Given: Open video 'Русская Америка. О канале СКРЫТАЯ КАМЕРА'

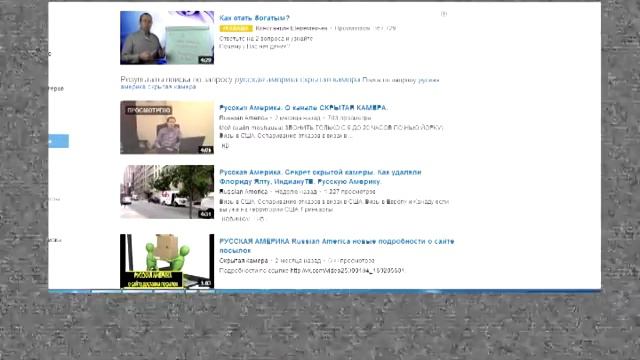Looking at the screenshot, I should click(303, 108).
